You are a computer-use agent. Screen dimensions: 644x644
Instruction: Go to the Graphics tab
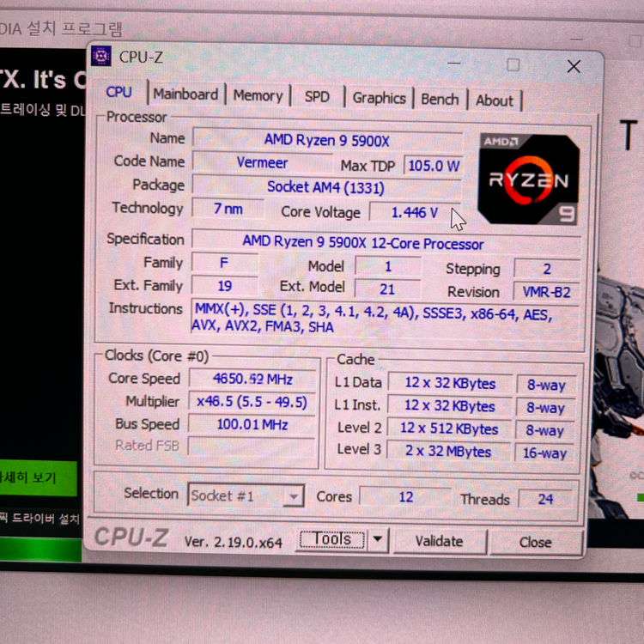coord(379,98)
